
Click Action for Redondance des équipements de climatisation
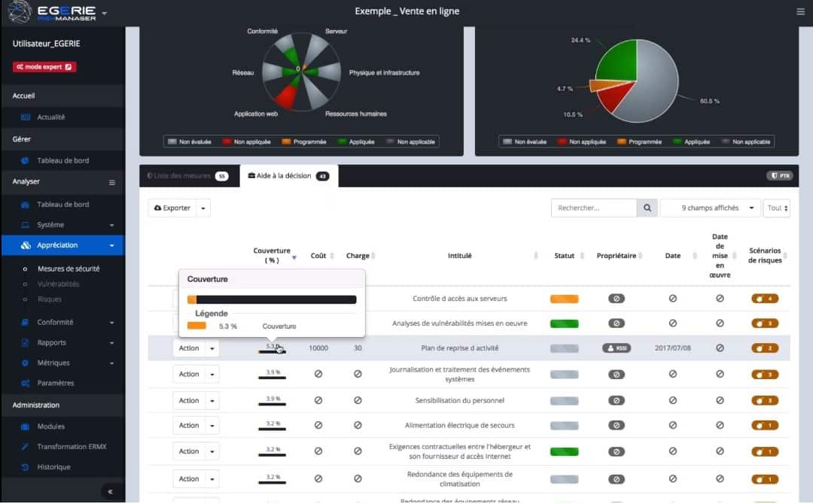click(189, 478)
